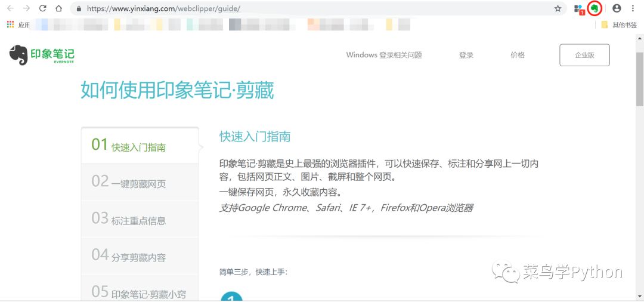This screenshot has width=644, height=302.
Task: Select tab 01 快速入门指南
Action: pos(140,146)
